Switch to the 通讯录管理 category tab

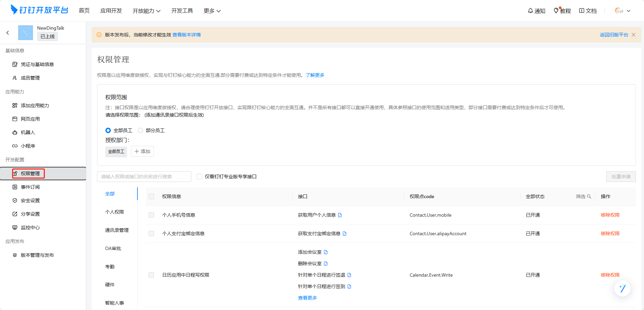pyautogui.click(x=117, y=230)
